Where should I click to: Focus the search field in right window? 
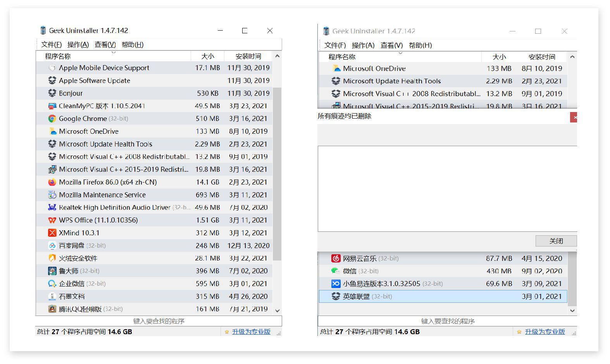click(448, 321)
